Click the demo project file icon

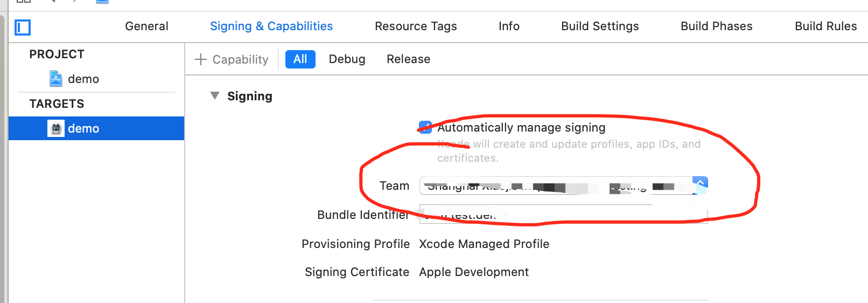point(56,79)
